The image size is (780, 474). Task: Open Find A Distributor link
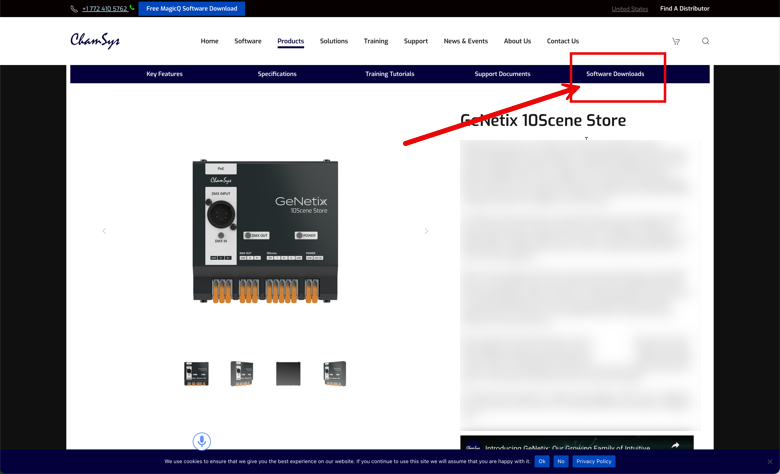(x=684, y=8)
